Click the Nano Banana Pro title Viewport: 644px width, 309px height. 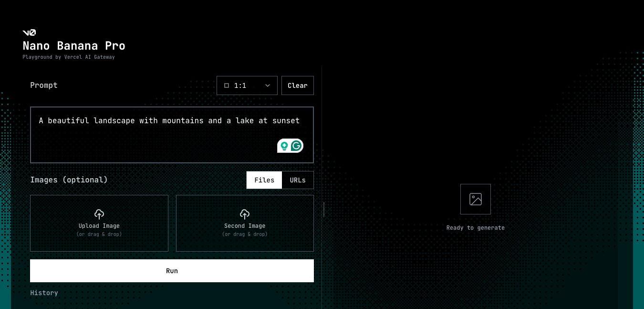(x=74, y=45)
